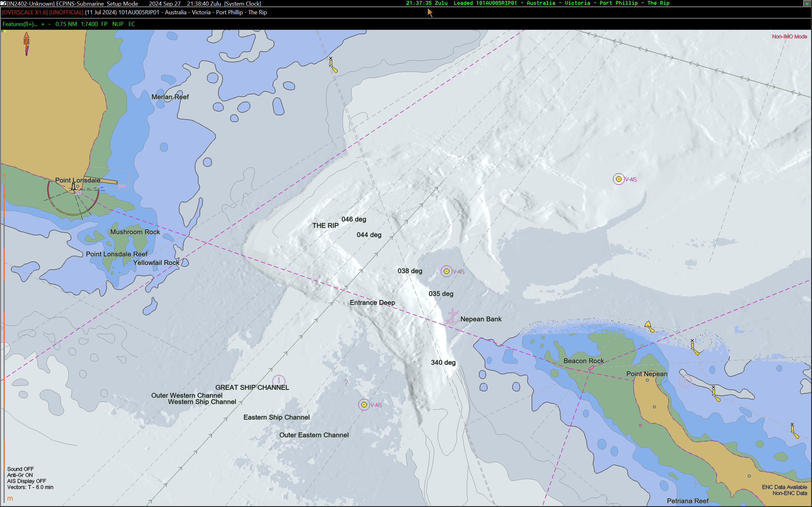Toggle the EC chart mode indicator

tap(132, 24)
